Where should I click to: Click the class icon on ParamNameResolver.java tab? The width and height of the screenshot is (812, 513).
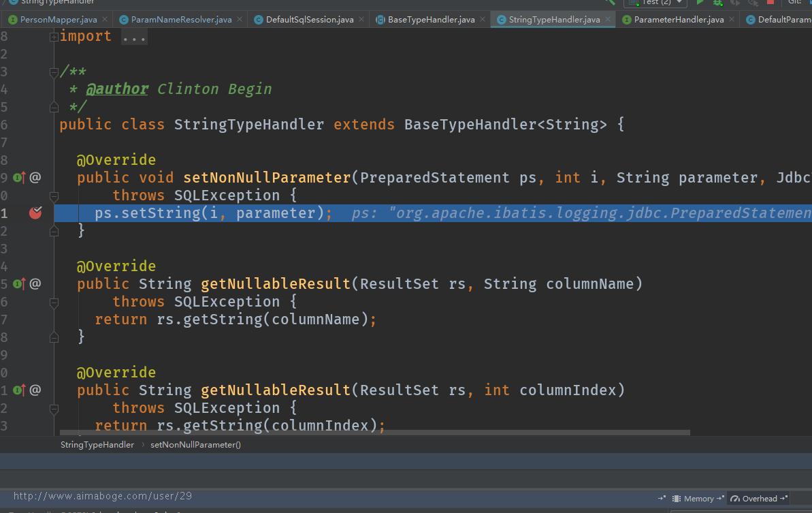pyautogui.click(x=124, y=20)
